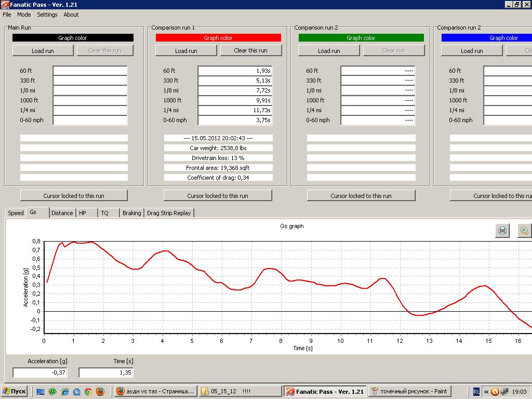Click the Show Desktop quick launch icon
532x399 pixels.
coord(41,391)
